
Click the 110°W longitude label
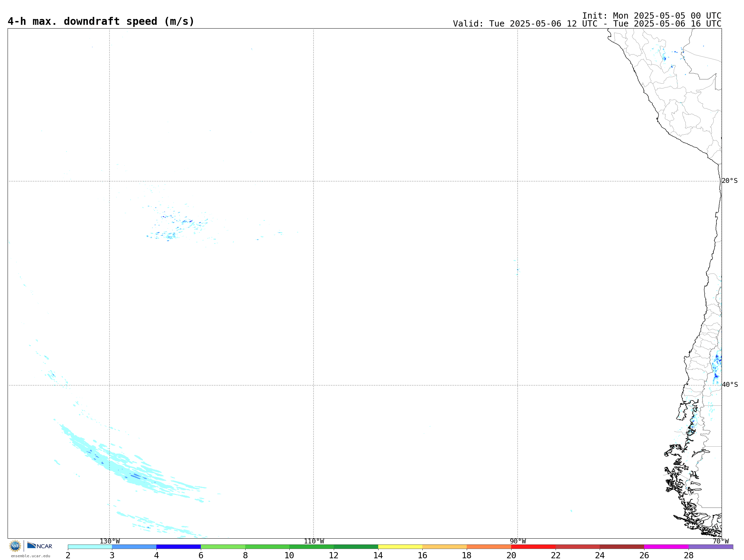click(314, 541)
